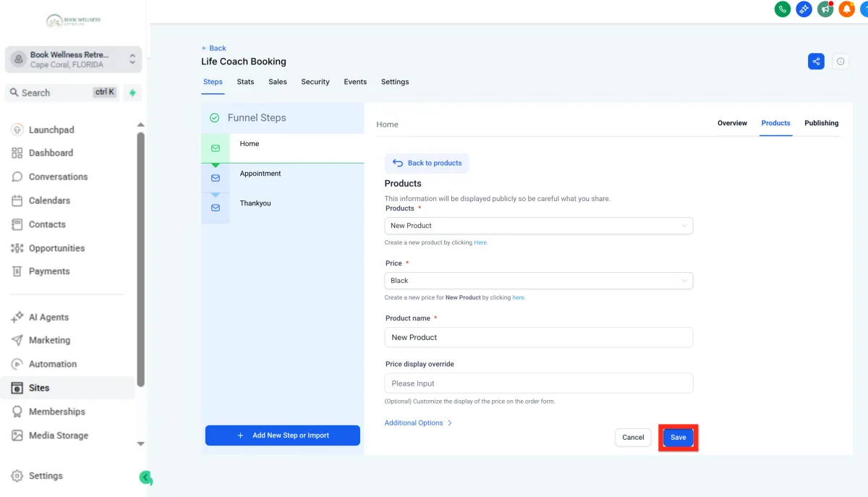Click the Launchpad sidebar icon
Image resolution: width=868 pixels, height=497 pixels.
pos(17,130)
